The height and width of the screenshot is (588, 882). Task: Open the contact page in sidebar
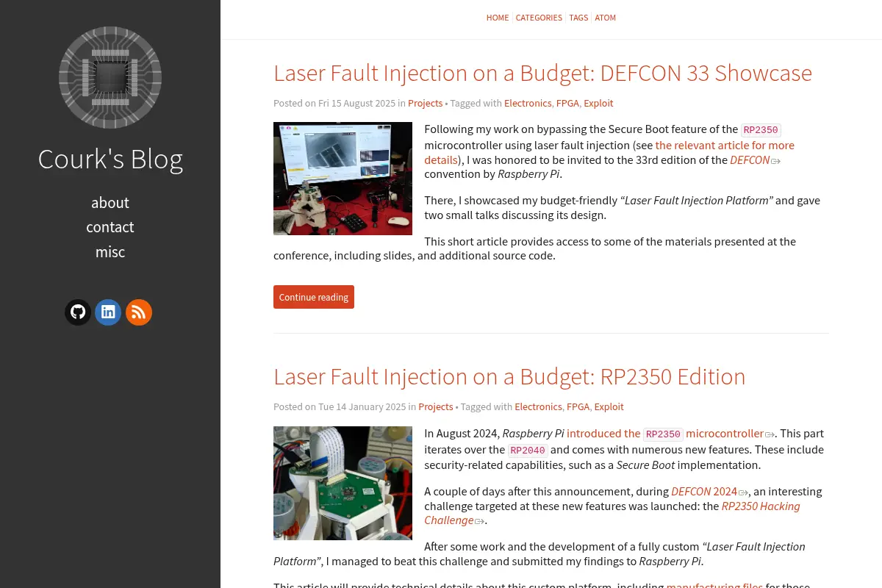[x=110, y=227]
